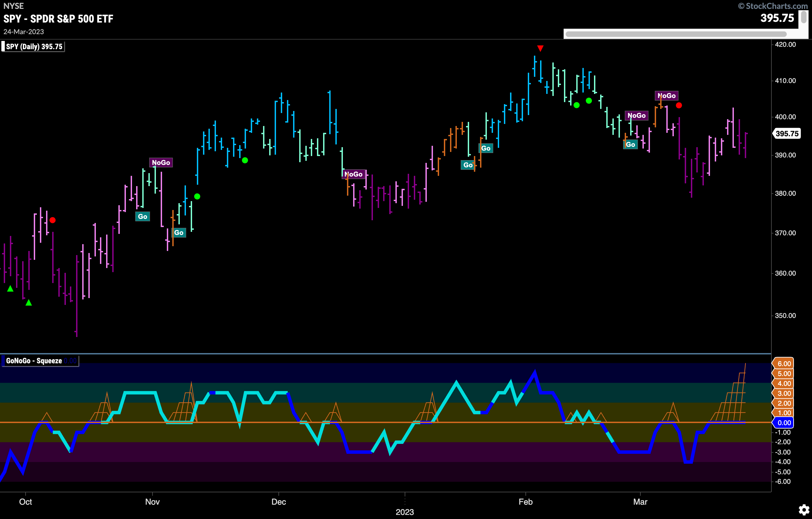Click the red dot marker in early October

53,220
